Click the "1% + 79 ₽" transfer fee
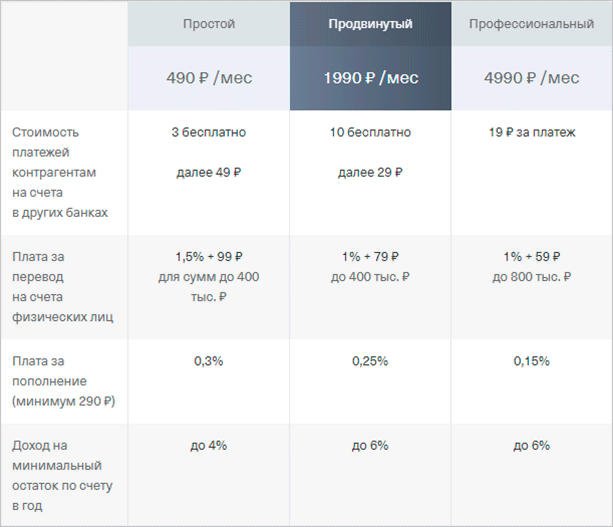This screenshot has height=527, width=613. coord(370,257)
